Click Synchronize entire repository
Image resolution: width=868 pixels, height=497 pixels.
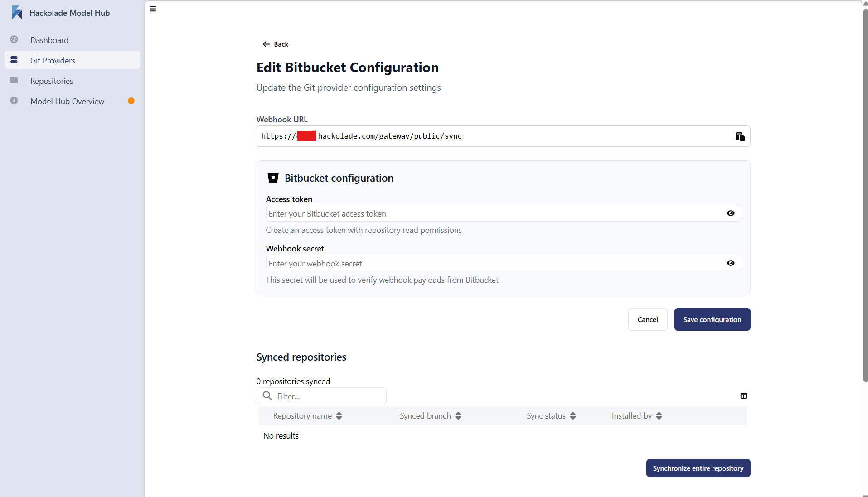click(x=698, y=468)
